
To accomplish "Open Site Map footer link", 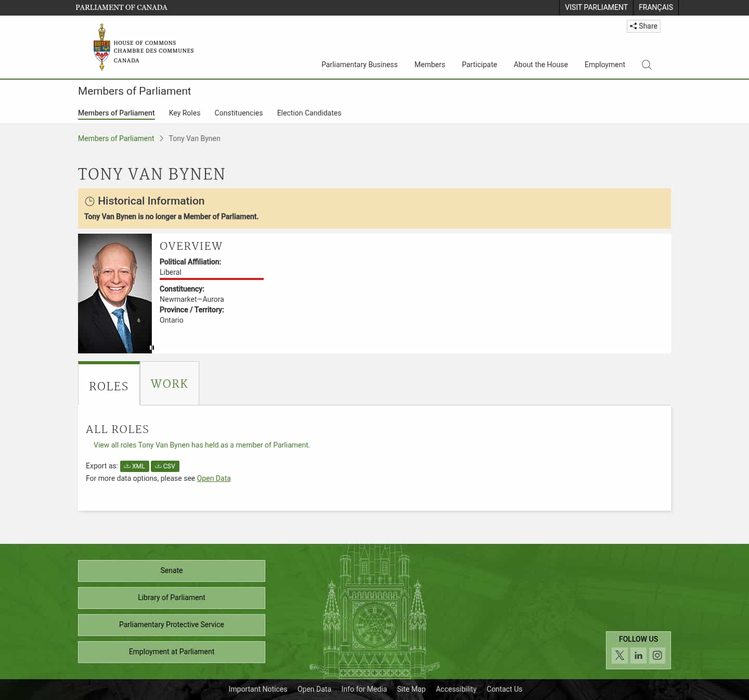I will [x=411, y=689].
